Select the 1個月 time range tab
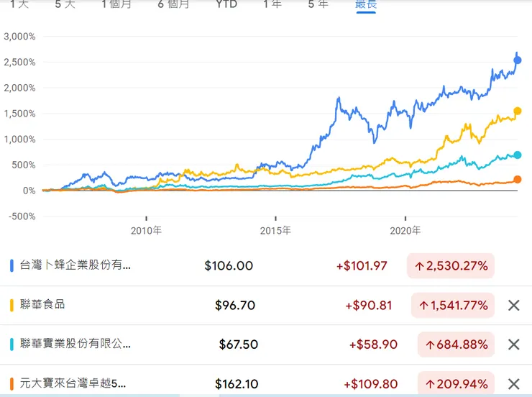The image size is (532, 397). pos(116,4)
